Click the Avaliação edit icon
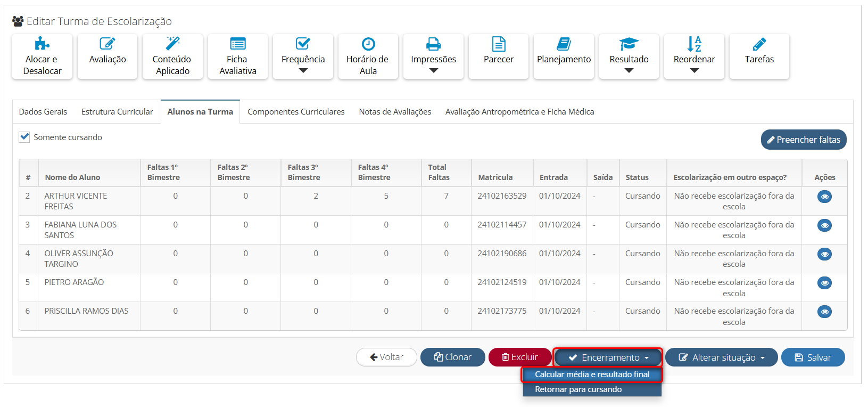Viewport: 868px width, 407px height. tap(108, 44)
